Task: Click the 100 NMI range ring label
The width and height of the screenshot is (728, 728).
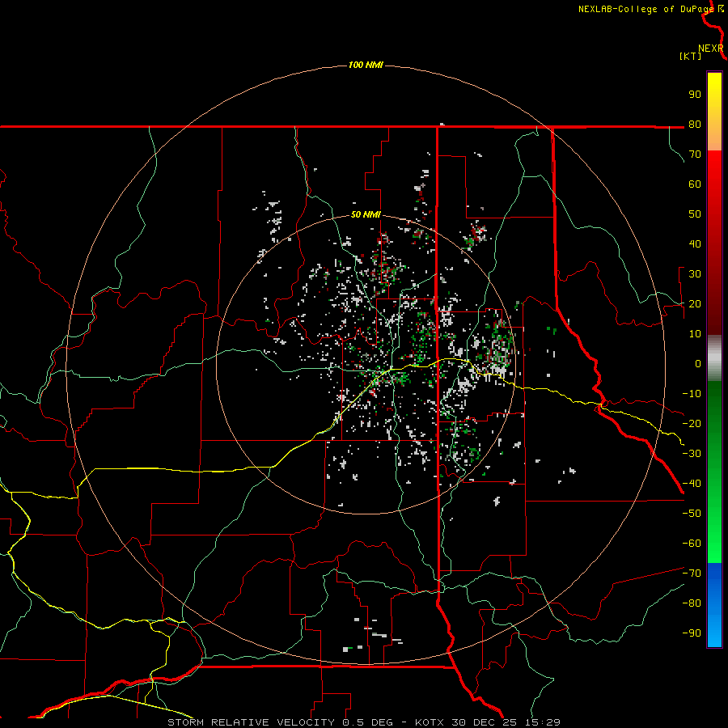Action: 366,65
